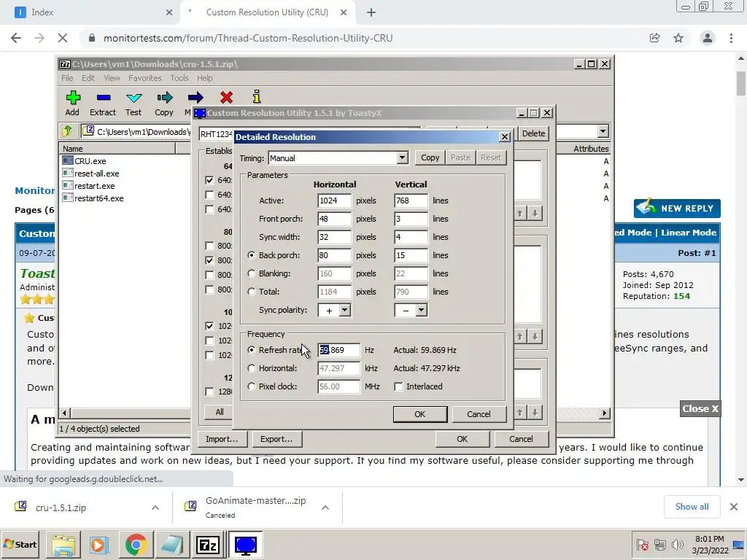Image resolution: width=747 pixels, height=560 pixels.
Task: Select restart.exe in the archive list
Action: click(94, 186)
